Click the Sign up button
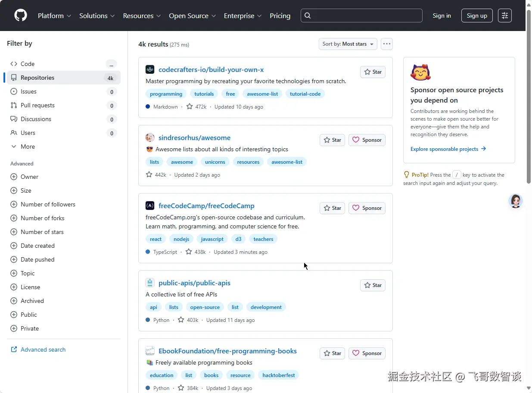The image size is (532, 393). pyautogui.click(x=477, y=15)
